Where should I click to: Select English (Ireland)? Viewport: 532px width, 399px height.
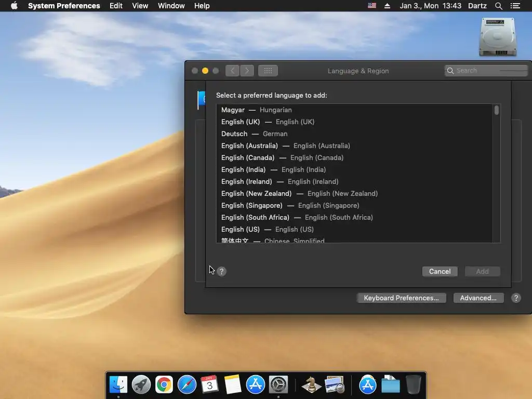pos(354,181)
